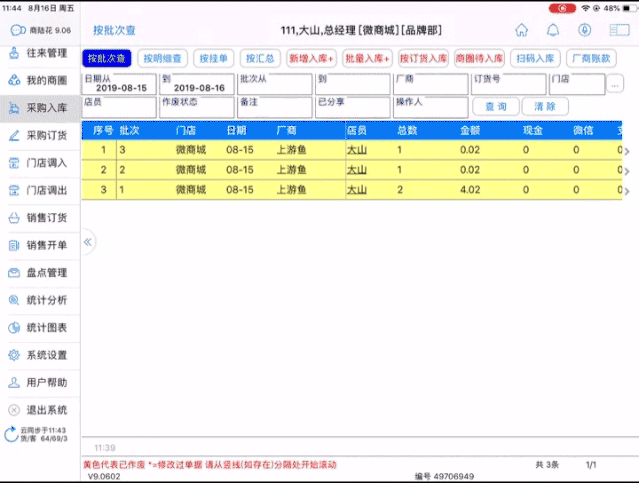Click the 微商城 cell in row 3
The height and width of the screenshot is (483, 639).
tap(191, 190)
